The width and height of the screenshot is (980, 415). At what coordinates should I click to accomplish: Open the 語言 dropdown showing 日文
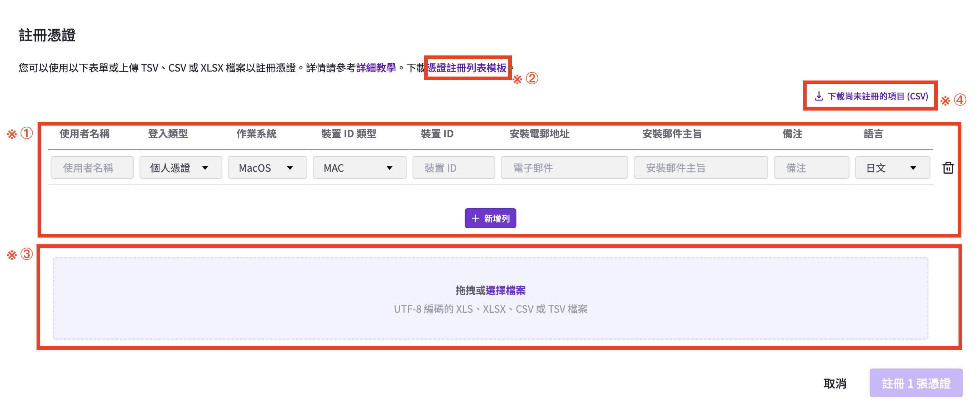893,167
